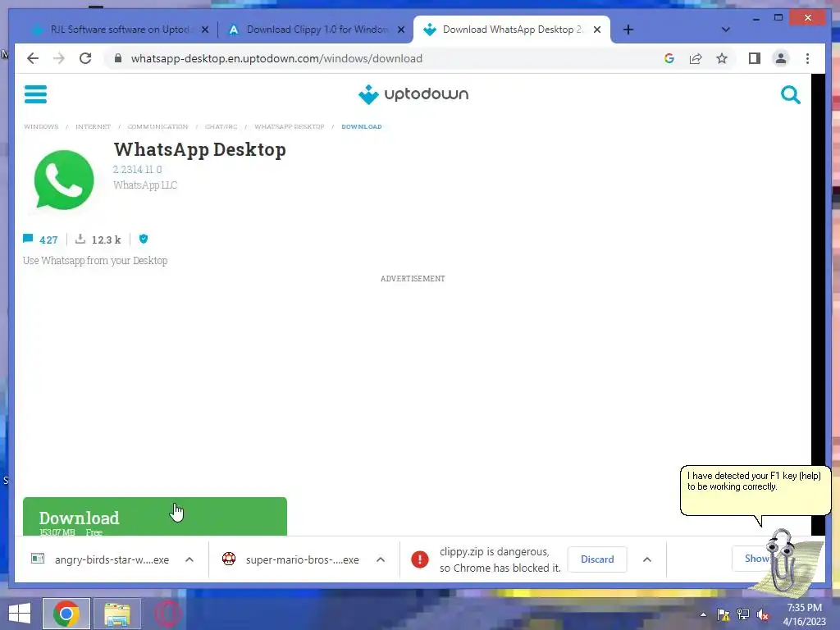The width and height of the screenshot is (840, 630).
Task: Open the Chrome profile avatar
Action: (781, 58)
